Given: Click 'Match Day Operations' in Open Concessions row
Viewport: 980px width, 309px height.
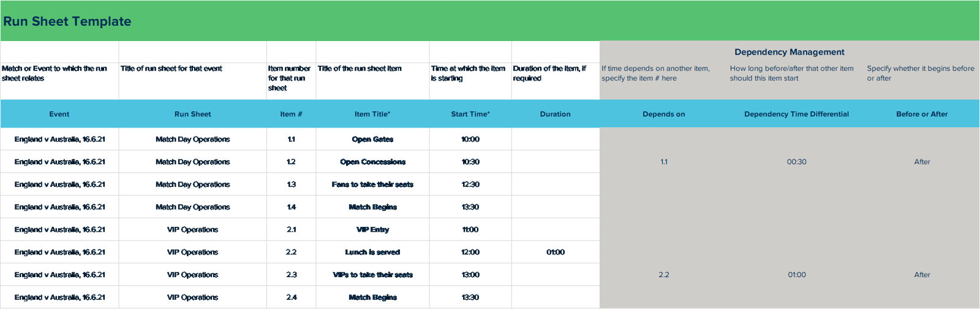Looking at the screenshot, I should tap(192, 162).
